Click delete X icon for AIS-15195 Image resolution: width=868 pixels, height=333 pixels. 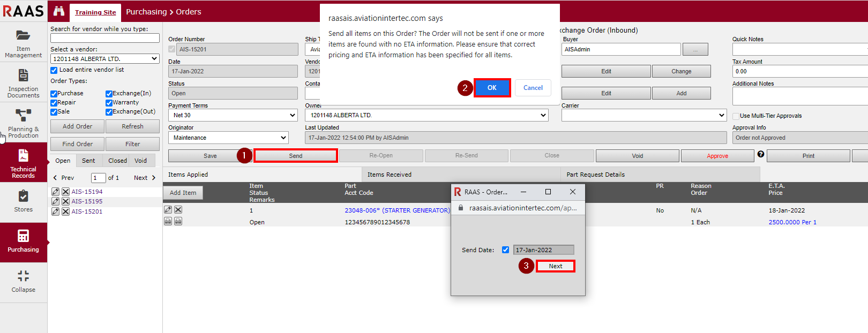(65, 202)
